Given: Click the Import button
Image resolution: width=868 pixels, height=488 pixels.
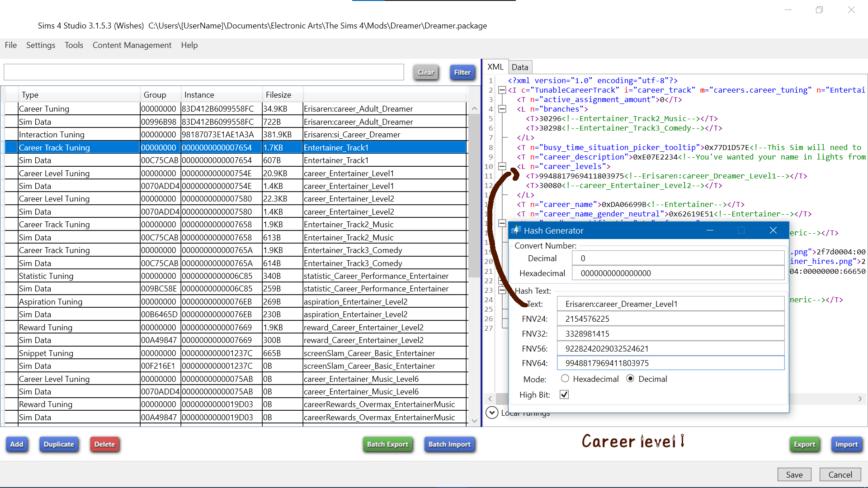Looking at the screenshot, I should click(846, 444).
